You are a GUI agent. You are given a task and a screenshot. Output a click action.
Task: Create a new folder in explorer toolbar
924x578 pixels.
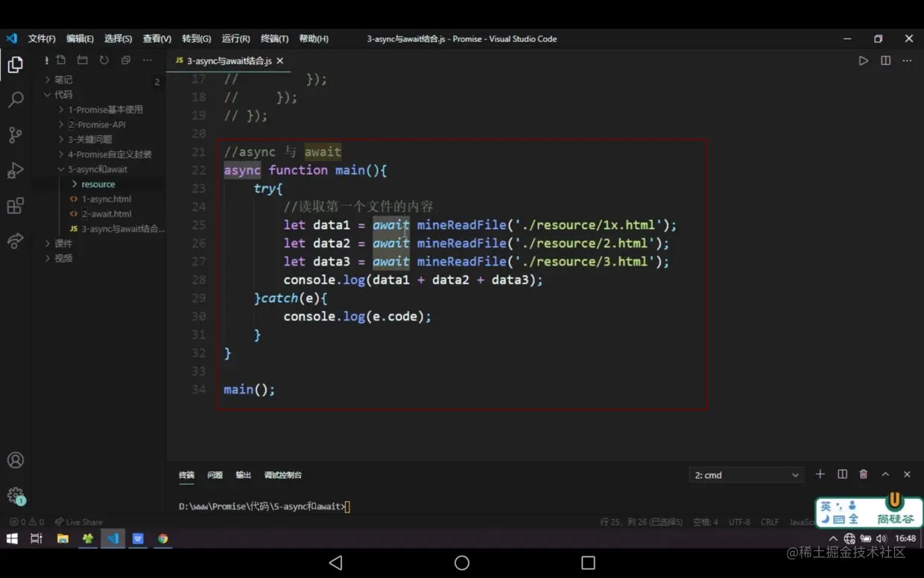coord(83,60)
